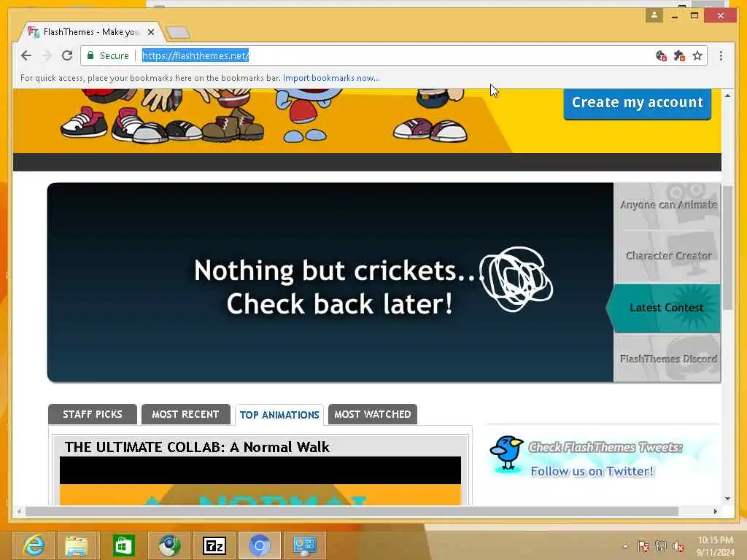Click the green Secure padlock icon
Image resolution: width=747 pixels, height=560 pixels.
[x=90, y=55]
